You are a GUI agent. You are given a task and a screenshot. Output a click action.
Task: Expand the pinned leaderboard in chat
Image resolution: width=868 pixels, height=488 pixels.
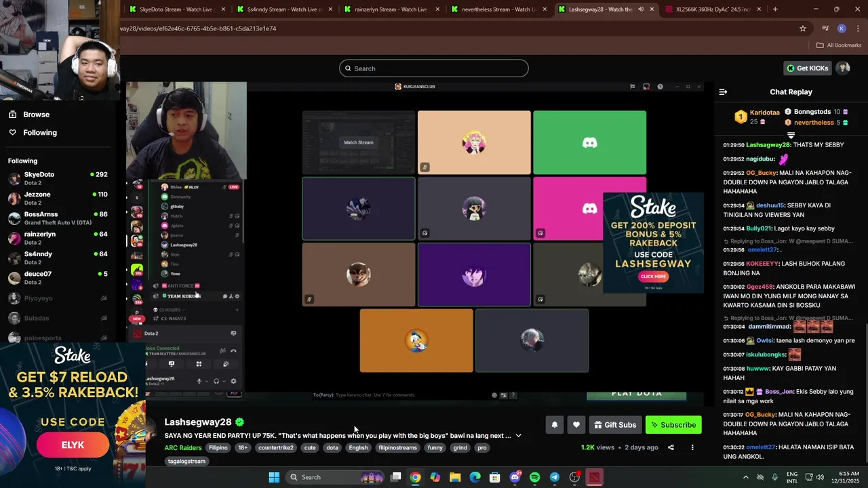pos(791,136)
